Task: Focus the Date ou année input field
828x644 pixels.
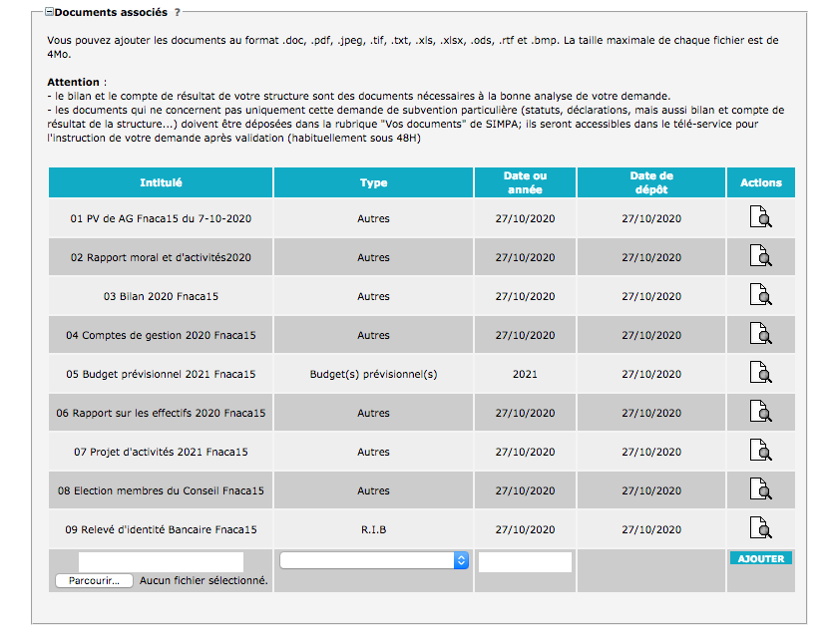Action: coord(525,562)
